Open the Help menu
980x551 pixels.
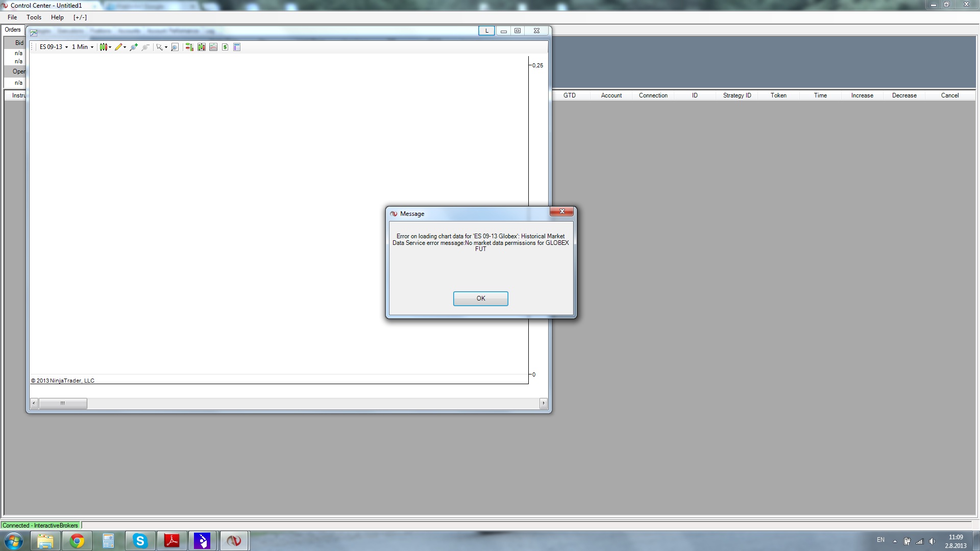[x=57, y=17]
